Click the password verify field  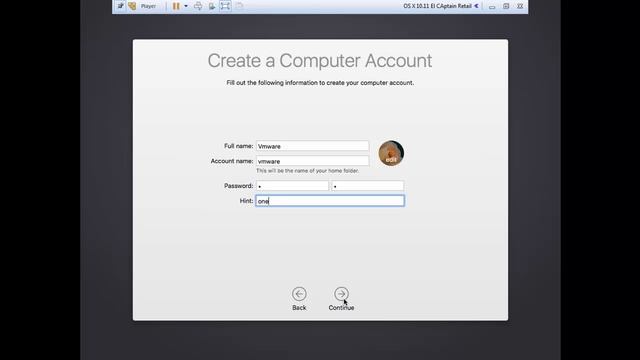[368, 186]
